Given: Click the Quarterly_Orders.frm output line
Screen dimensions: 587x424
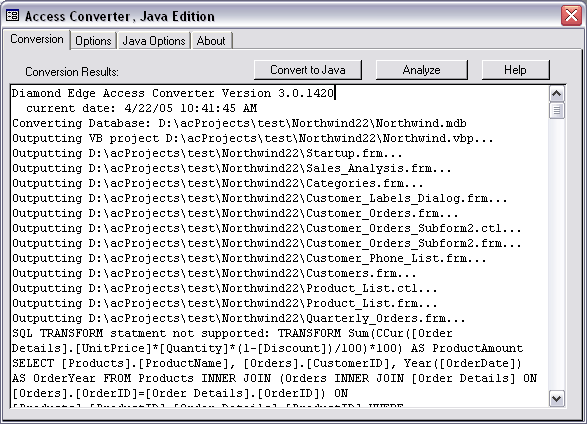Looking at the screenshot, I should click(239, 318).
